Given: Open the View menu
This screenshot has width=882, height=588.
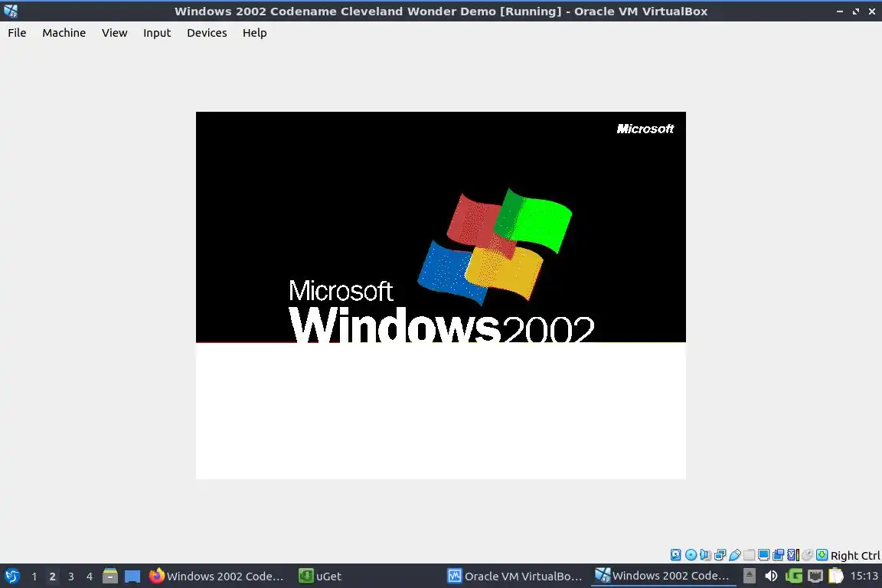Looking at the screenshot, I should coord(114,33).
